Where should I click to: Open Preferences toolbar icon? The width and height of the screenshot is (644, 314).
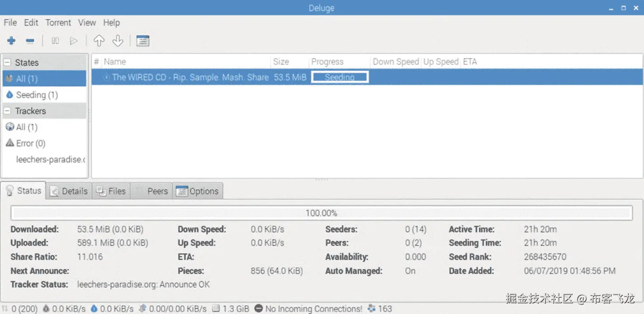pyautogui.click(x=143, y=41)
